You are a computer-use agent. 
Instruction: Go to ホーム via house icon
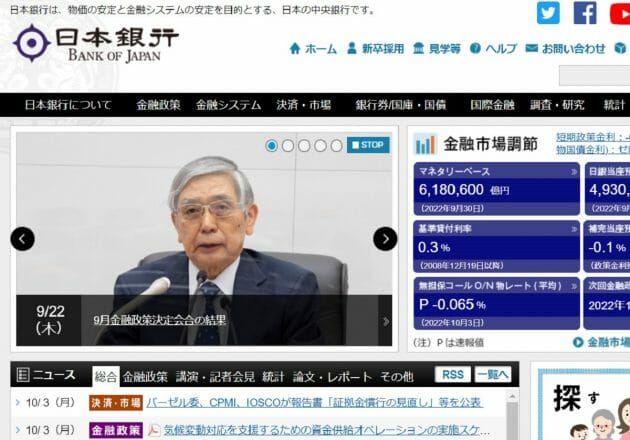(313, 48)
